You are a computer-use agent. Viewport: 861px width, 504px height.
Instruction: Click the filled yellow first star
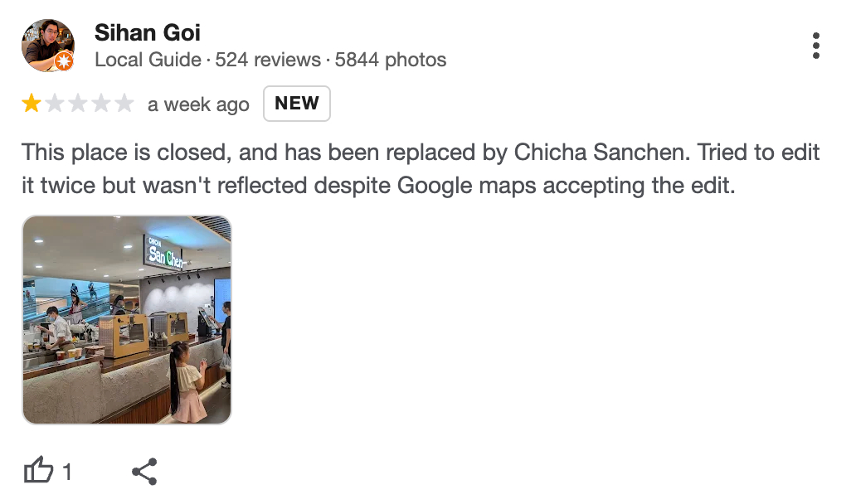(32, 104)
